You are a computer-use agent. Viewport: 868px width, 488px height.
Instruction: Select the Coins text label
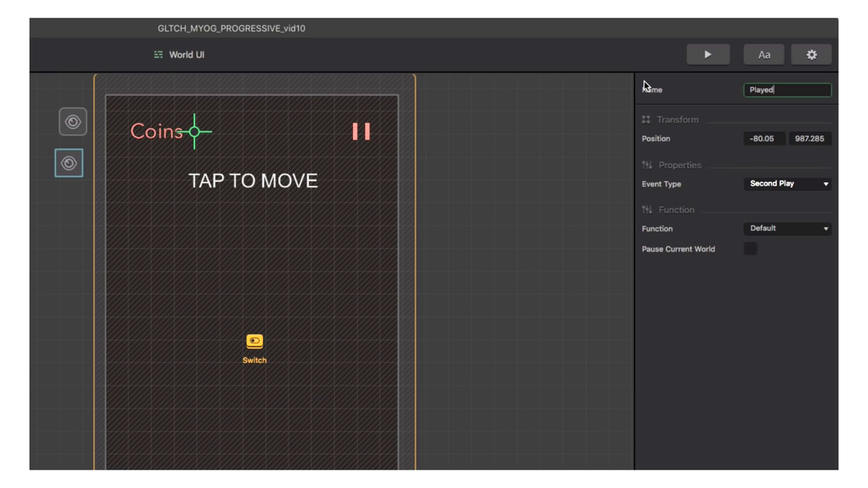pyautogui.click(x=154, y=131)
